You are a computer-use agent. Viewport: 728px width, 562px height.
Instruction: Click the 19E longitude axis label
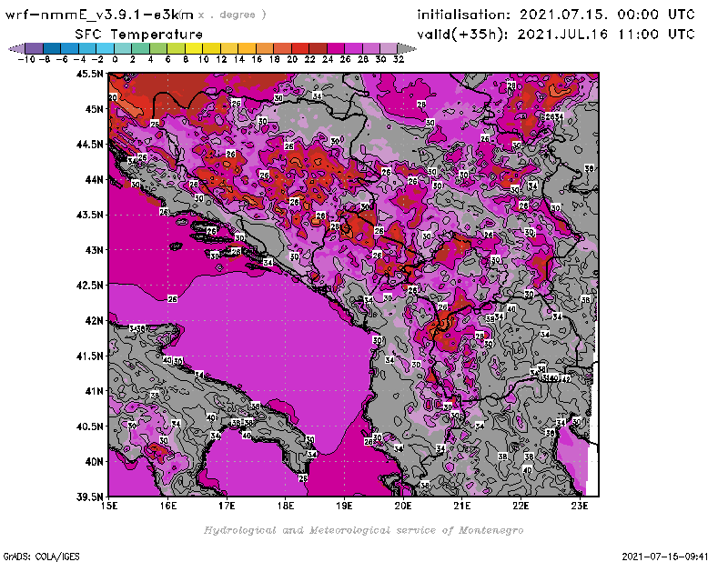[x=345, y=506]
